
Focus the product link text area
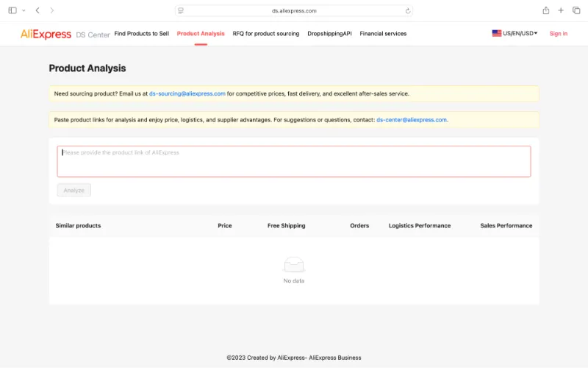pyautogui.click(x=294, y=161)
